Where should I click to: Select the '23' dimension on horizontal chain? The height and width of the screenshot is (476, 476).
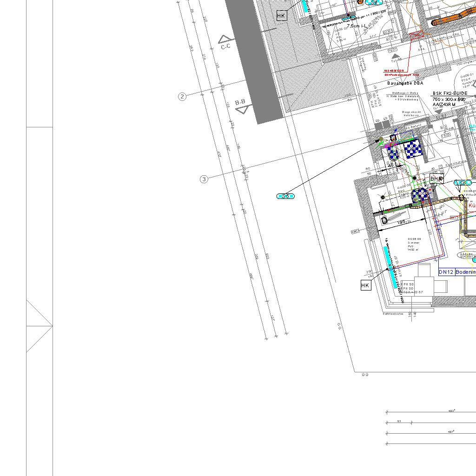[x=399, y=421]
